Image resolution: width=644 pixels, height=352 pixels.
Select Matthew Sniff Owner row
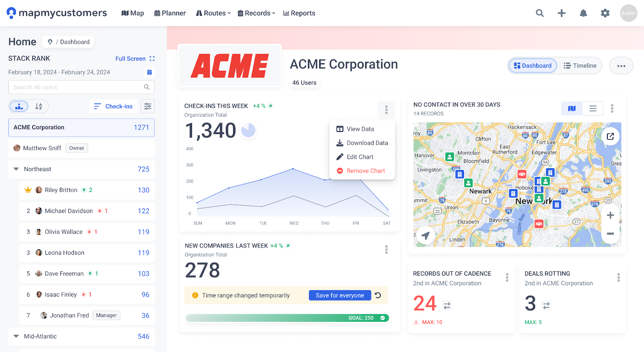(81, 148)
